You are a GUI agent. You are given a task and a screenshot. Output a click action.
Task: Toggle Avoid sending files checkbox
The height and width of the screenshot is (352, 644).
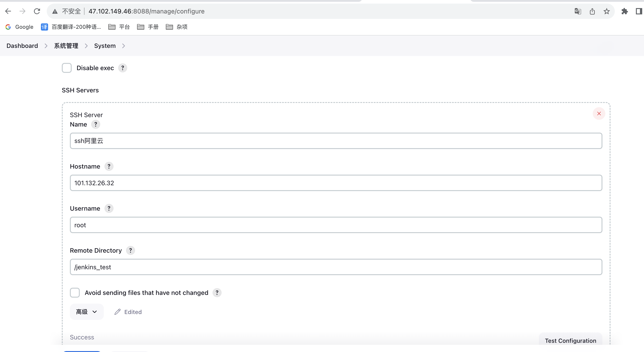tap(75, 293)
